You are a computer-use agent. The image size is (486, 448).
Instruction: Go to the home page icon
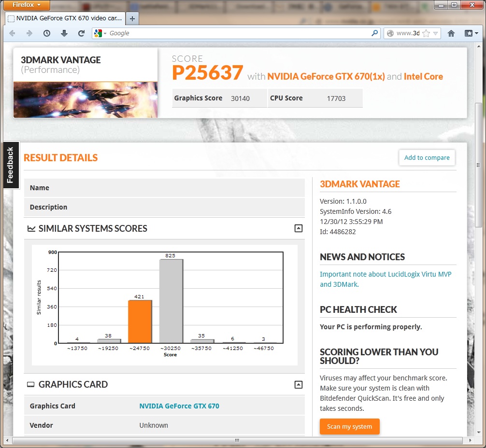click(x=451, y=33)
